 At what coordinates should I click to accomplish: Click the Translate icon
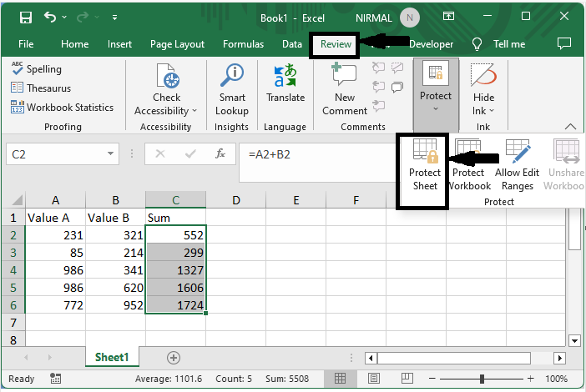(x=285, y=77)
